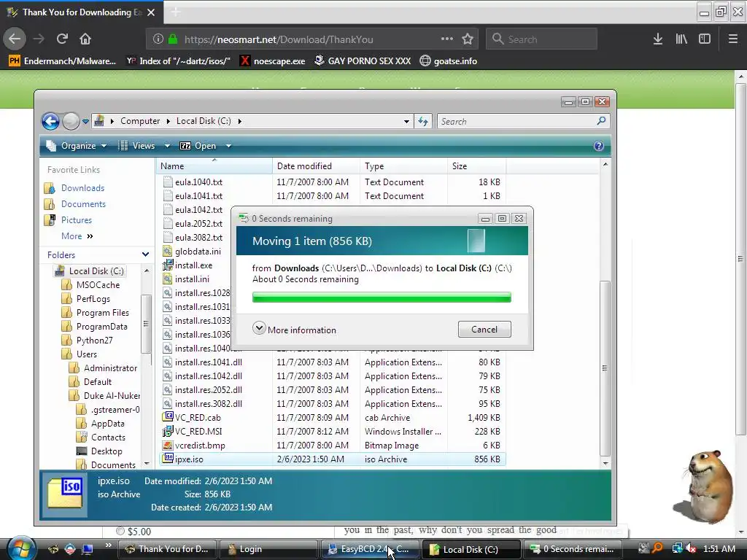Open Explorer help icon
Viewport: 747px width, 560px height.
599,146
